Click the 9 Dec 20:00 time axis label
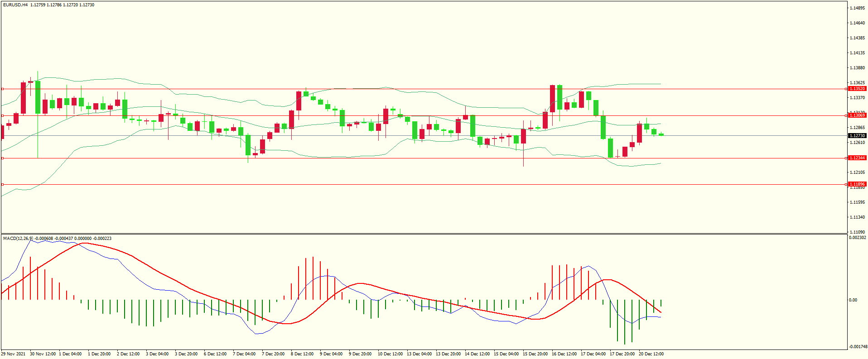The width and height of the screenshot is (868, 359). click(x=360, y=354)
